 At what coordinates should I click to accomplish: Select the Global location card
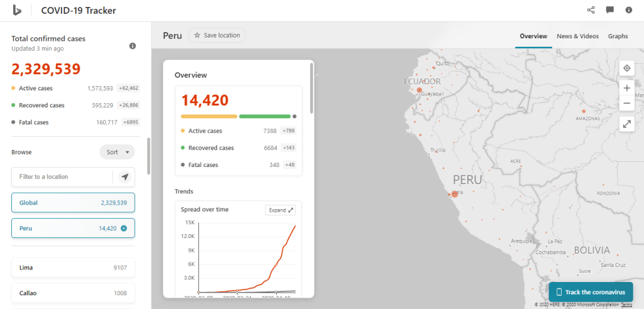(73, 203)
